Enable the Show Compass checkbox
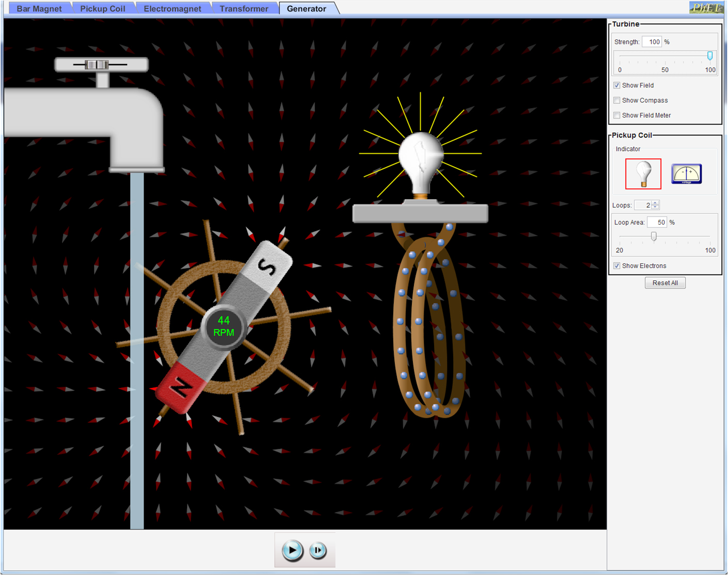This screenshot has height=575, width=728. pos(617,100)
